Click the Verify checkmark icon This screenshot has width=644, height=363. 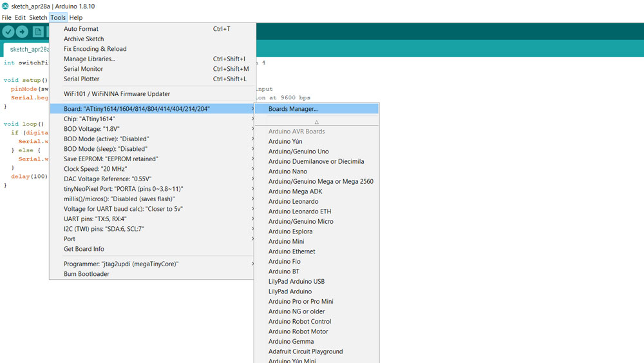[8, 32]
